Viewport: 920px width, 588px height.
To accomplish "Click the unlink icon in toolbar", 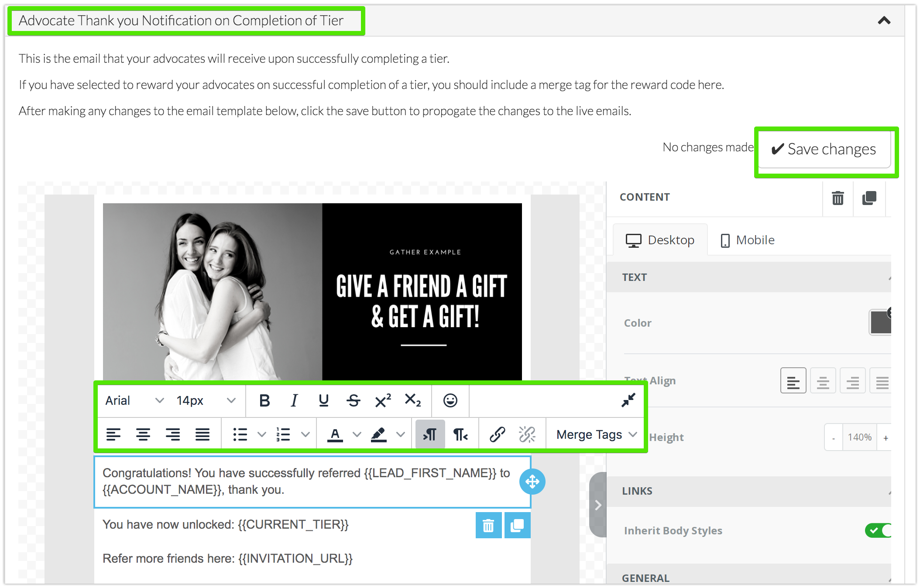I will (527, 434).
